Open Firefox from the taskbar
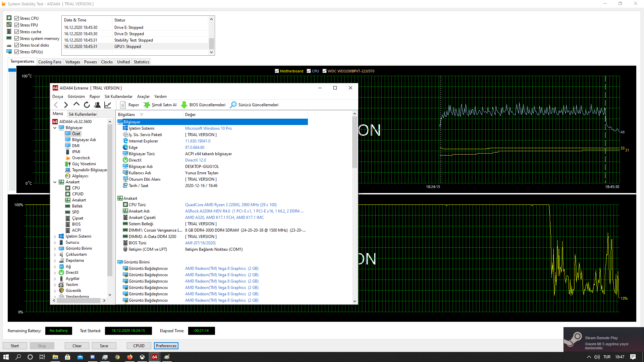Image resolution: width=644 pixels, height=362 pixels. point(130,357)
